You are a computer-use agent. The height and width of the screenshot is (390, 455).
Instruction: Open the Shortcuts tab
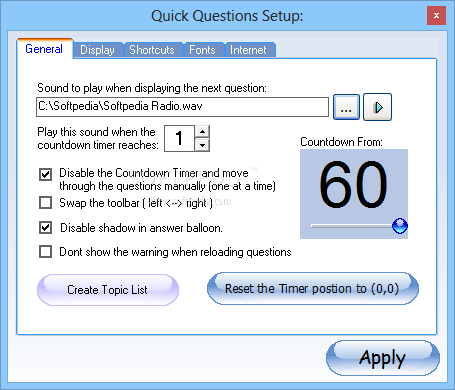click(x=152, y=50)
